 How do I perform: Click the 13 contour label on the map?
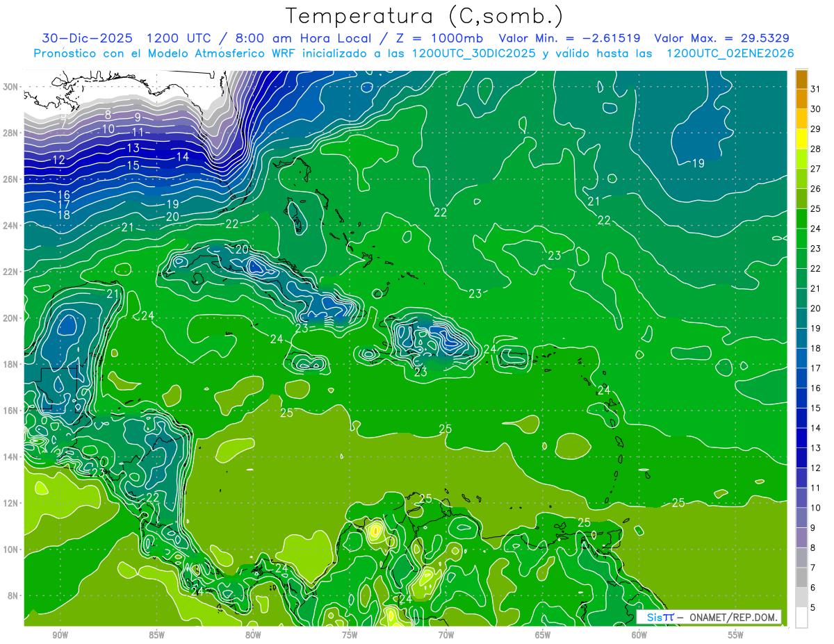[133, 148]
